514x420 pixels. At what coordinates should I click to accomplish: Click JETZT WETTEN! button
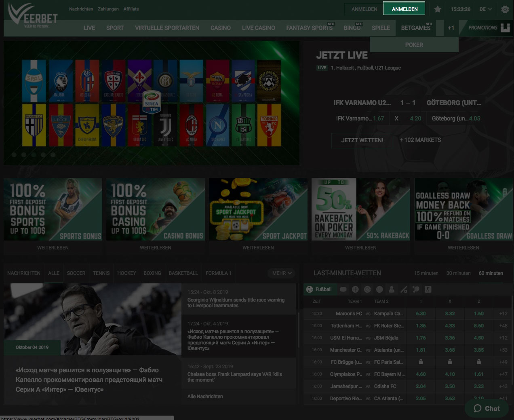pos(362,140)
